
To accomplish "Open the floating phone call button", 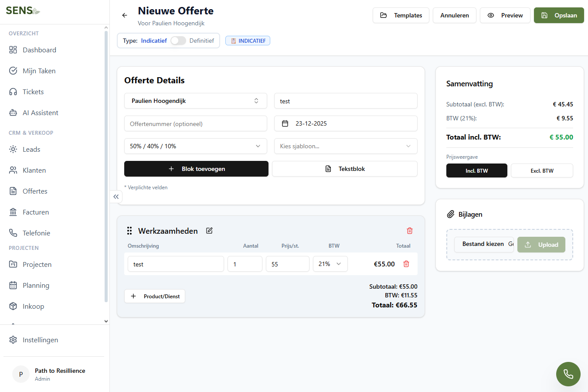I will 568,374.
